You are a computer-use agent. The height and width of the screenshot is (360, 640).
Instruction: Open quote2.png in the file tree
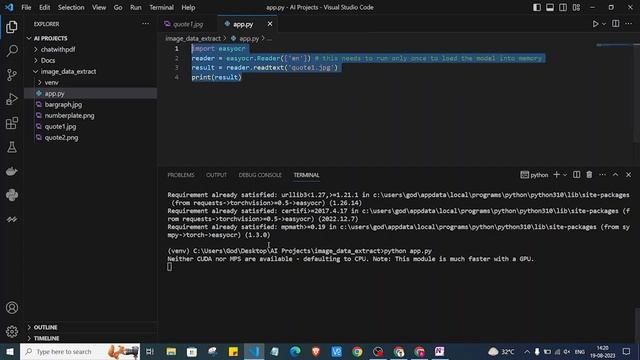point(91,138)
